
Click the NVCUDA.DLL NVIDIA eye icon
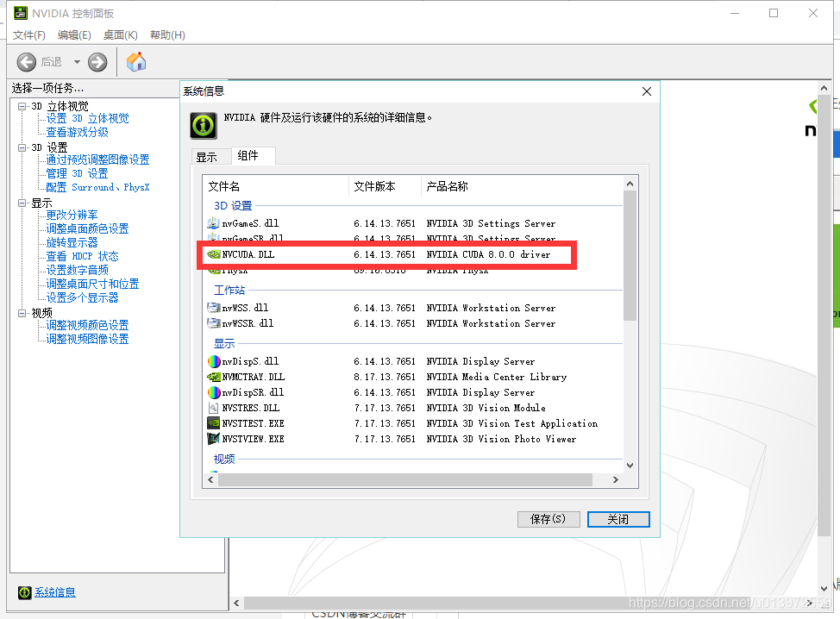pyautogui.click(x=213, y=254)
